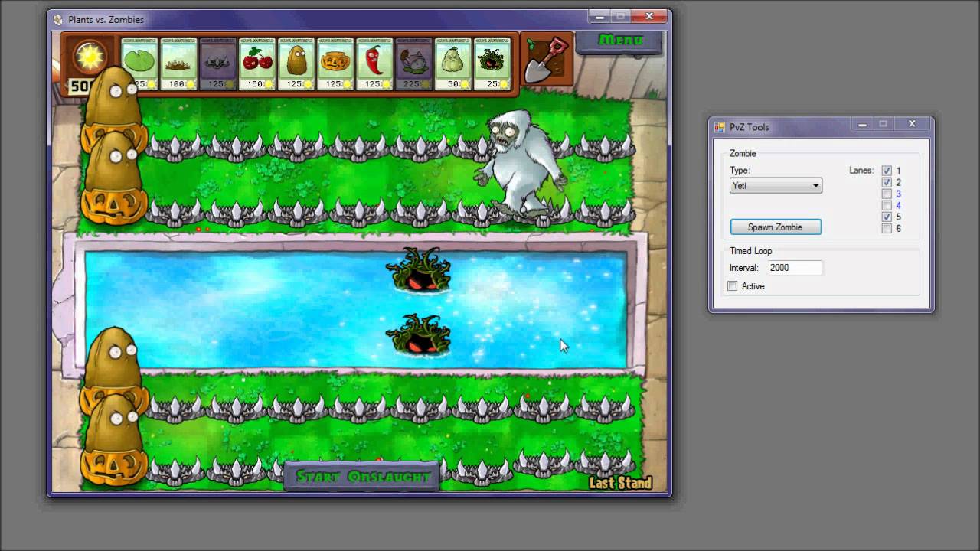Check lane 6 checkbox
Screen dimensions: 980x551
pos(887,228)
